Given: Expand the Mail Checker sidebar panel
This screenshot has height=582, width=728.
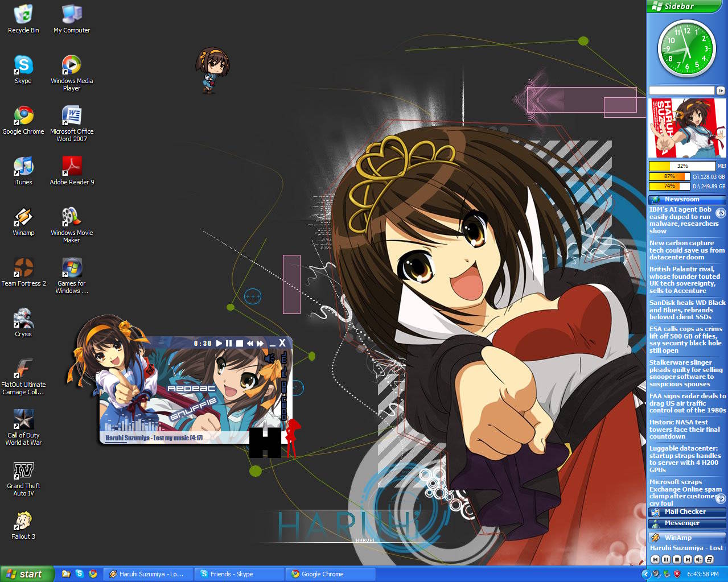Looking at the screenshot, I should [685, 511].
